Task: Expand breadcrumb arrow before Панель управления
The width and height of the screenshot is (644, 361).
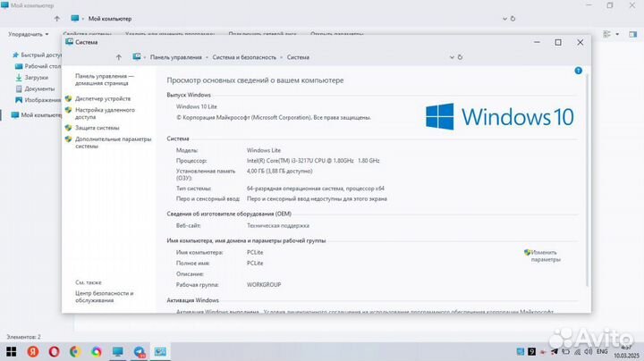Action: point(145,57)
